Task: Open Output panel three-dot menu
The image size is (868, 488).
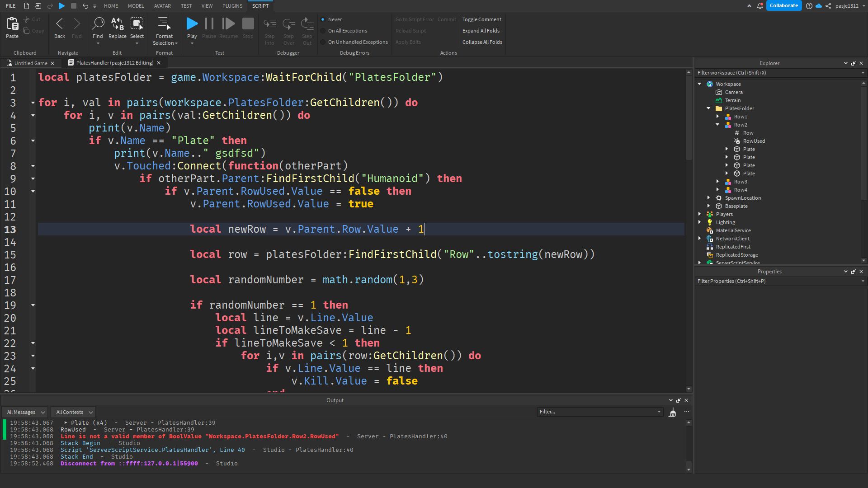Action: (x=687, y=412)
